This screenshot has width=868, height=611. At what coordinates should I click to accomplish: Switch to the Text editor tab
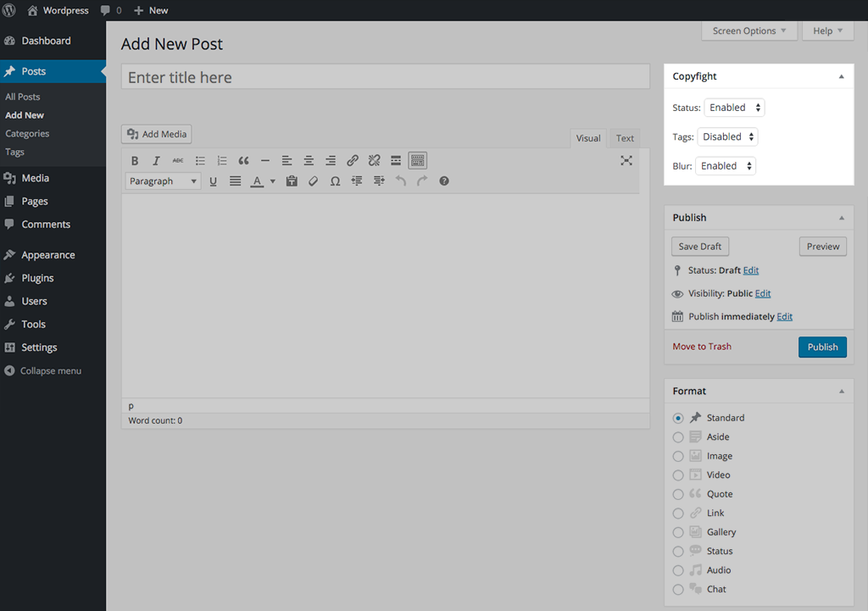coord(625,138)
